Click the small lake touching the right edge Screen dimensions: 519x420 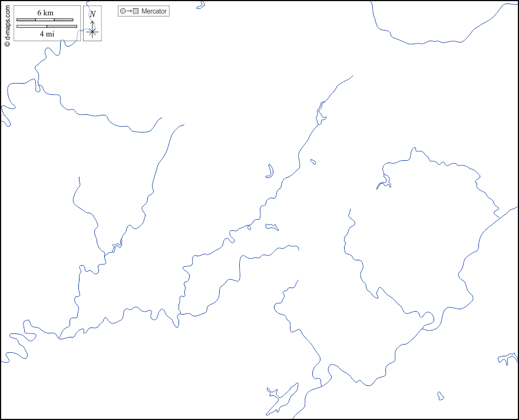[x=508, y=358]
